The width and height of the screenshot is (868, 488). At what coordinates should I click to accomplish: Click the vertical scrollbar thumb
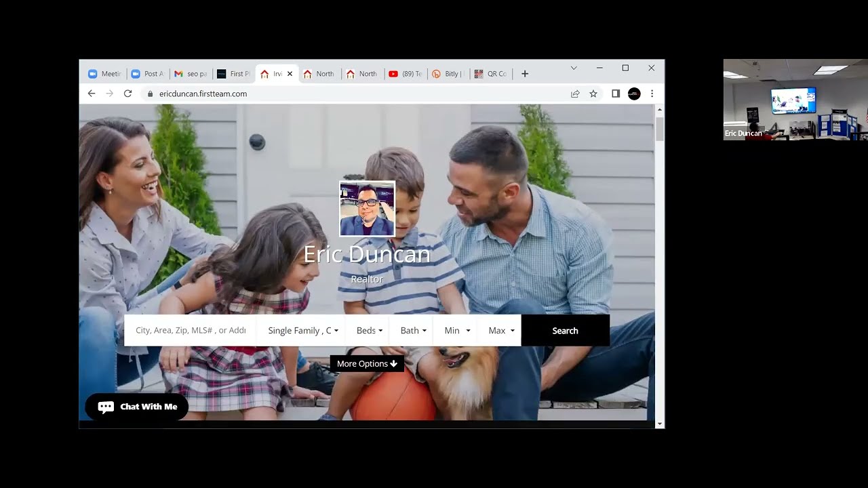pos(660,129)
